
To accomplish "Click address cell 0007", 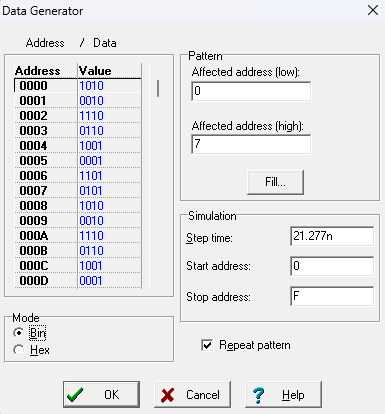I will (46, 191).
